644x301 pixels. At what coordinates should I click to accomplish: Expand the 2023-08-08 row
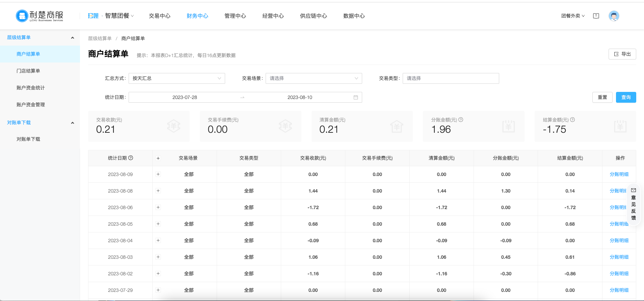pos(158,191)
